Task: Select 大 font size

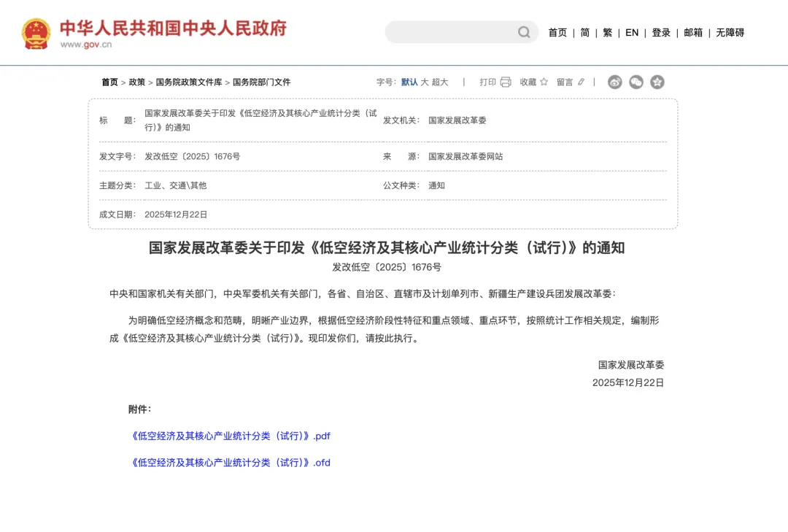Action: 425,82
